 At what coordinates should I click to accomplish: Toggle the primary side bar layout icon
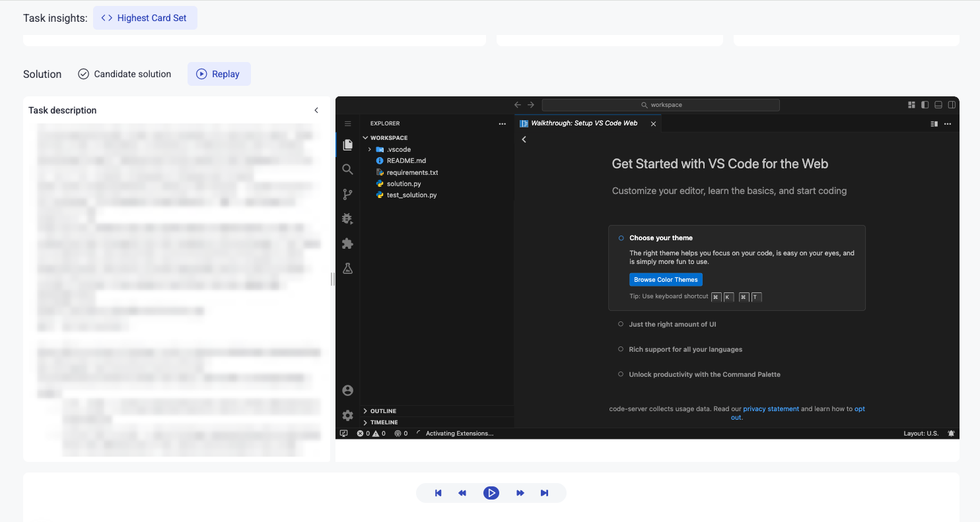point(925,105)
